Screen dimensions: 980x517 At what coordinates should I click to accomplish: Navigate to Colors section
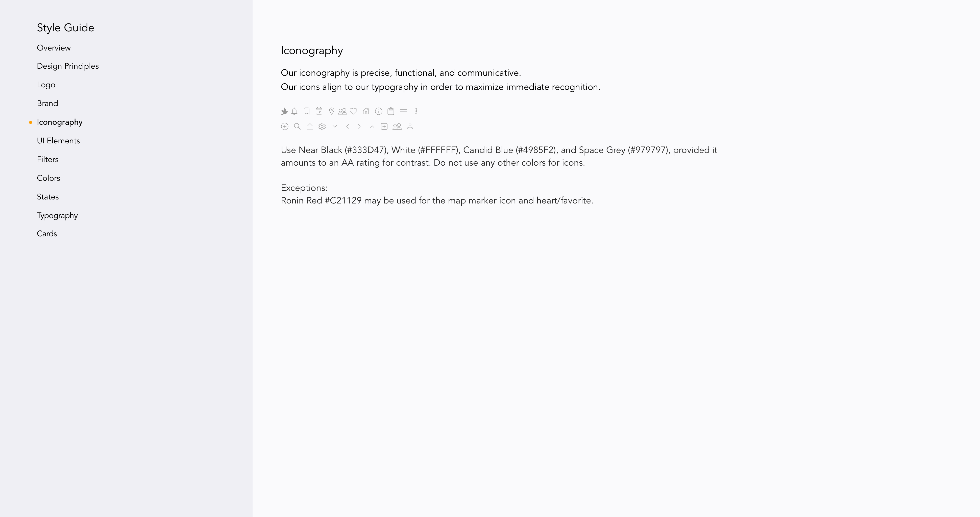click(48, 177)
